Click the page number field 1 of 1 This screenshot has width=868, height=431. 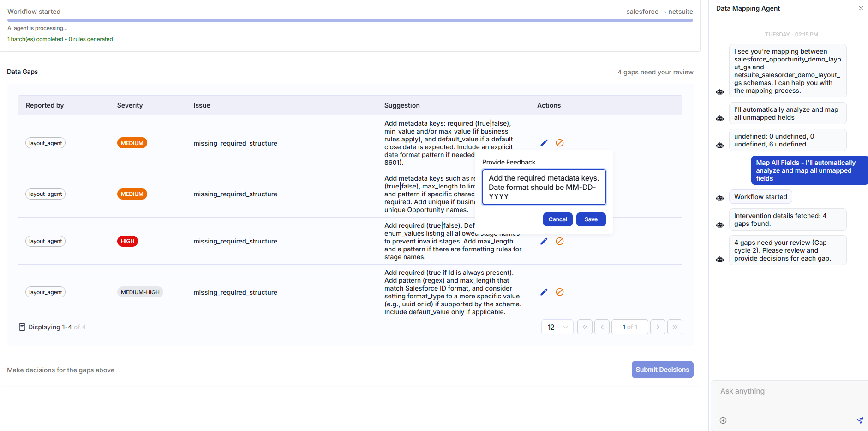(x=629, y=327)
